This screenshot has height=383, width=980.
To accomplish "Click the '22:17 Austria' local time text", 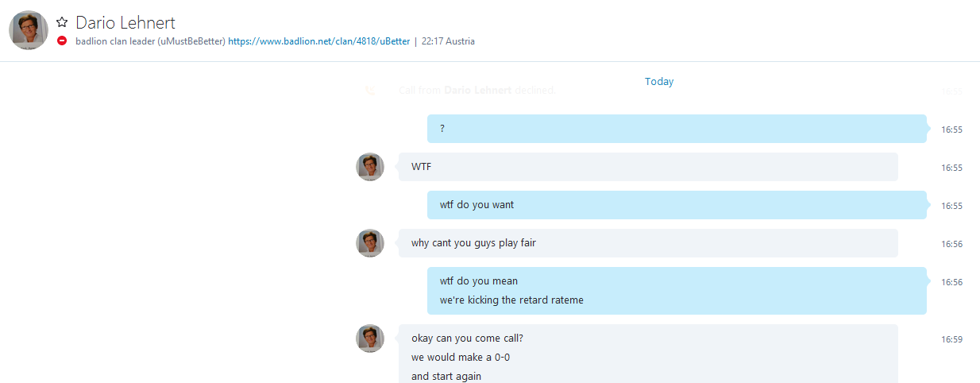I will pyautogui.click(x=448, y=41).
